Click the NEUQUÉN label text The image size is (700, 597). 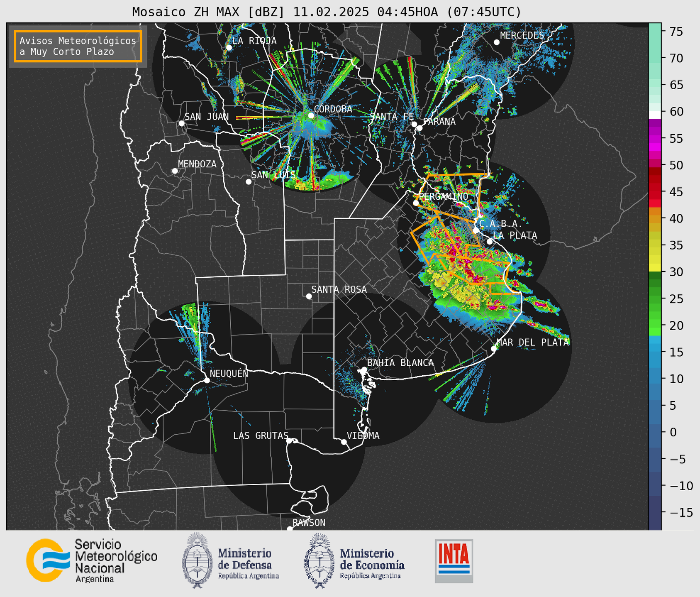(x=229, y=374)
